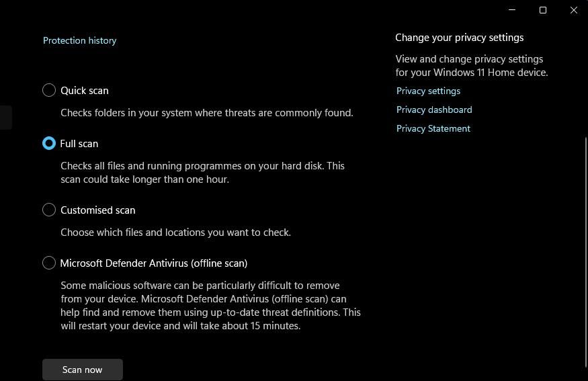588x381 pixels.
Task: Click the selected navigation item at left edge
Action: click(5, 117)
